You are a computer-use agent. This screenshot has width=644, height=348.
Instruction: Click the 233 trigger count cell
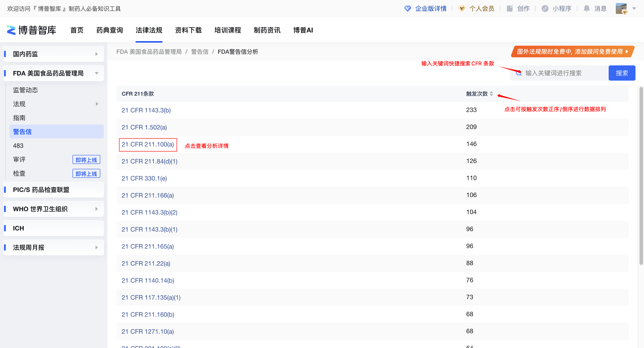point(471,110)
